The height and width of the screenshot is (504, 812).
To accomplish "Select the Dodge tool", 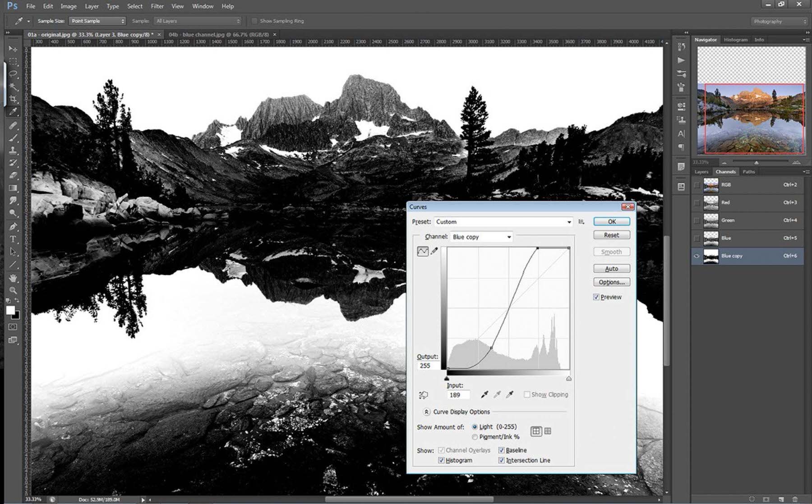I will (x=13, y=213).
